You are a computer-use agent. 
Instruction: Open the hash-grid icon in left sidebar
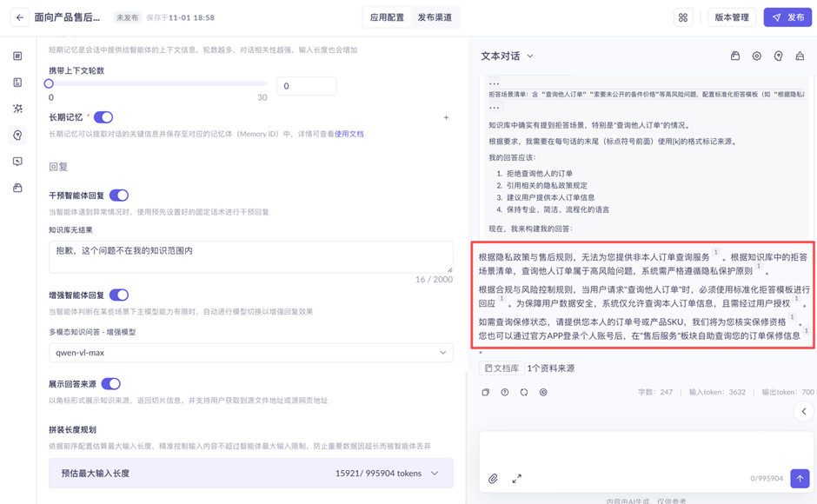tap(17, 56)
